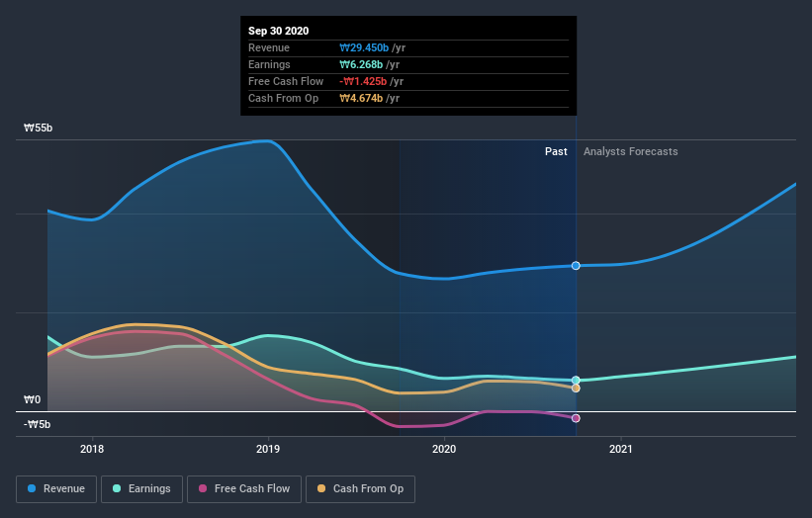This screenshot has height=518, width=812.
Task: Click the pink Free Cash Flow data point
Action: click(576, 418)
